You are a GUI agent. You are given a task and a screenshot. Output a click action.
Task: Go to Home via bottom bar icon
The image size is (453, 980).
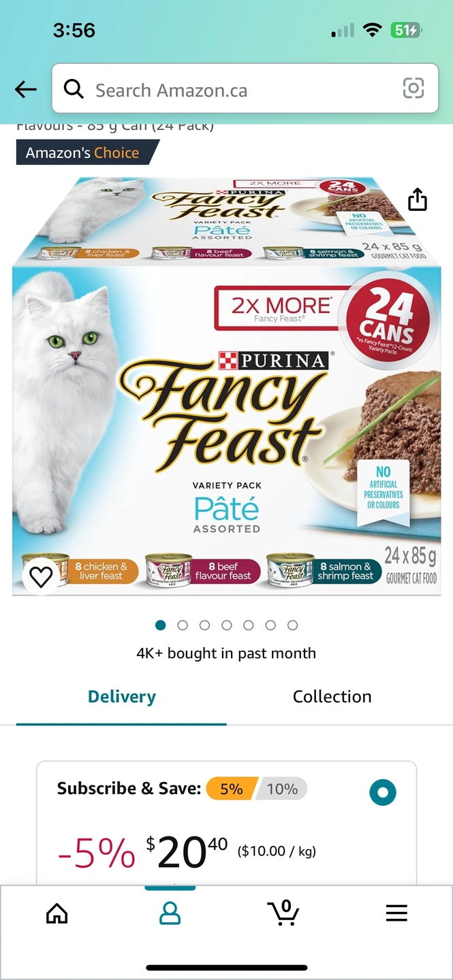[x=57, y=913]
